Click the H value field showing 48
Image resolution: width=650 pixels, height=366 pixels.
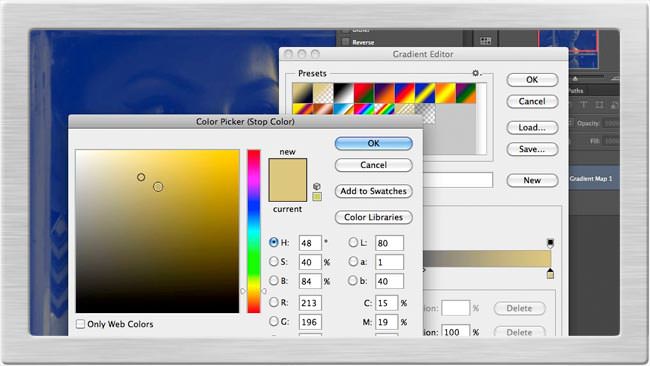tap(310, 243)
